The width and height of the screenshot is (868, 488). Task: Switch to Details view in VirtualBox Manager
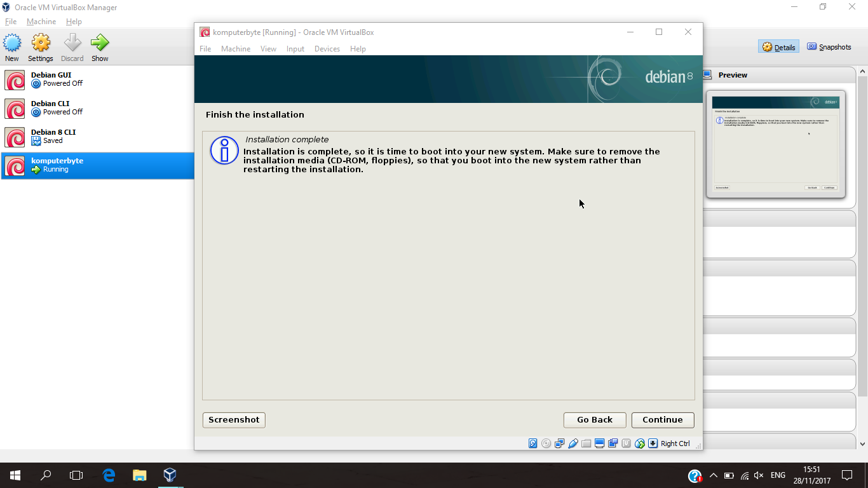pyautogui.click(x=778, y=47)
